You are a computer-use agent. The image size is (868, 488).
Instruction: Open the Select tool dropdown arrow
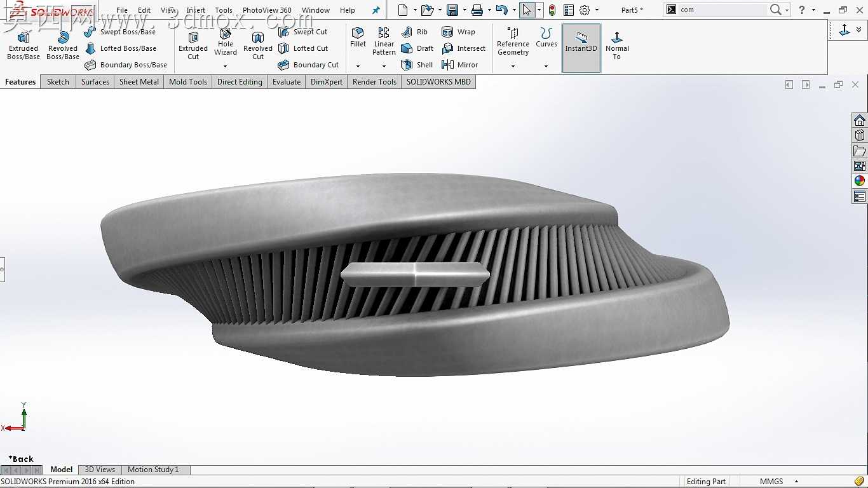click(539, 10)
